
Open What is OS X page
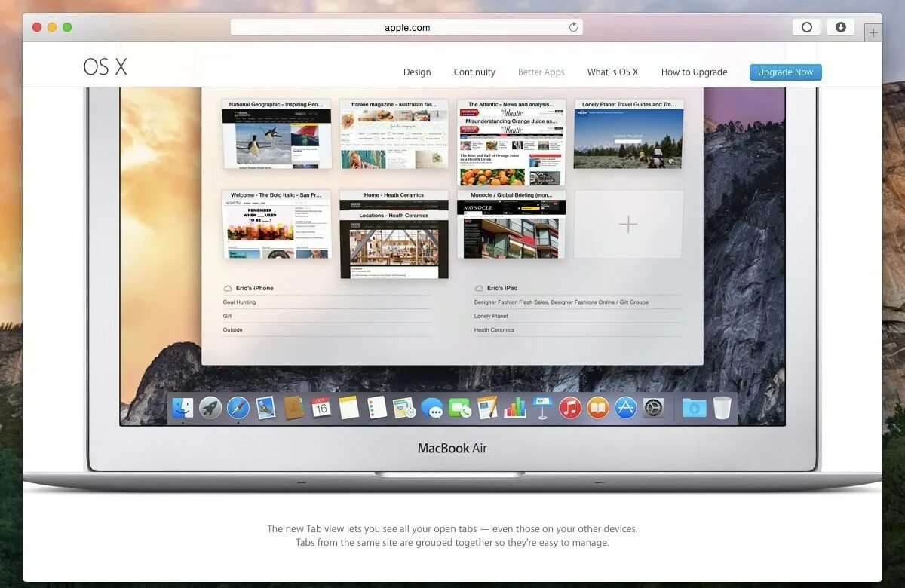[612, 72]
